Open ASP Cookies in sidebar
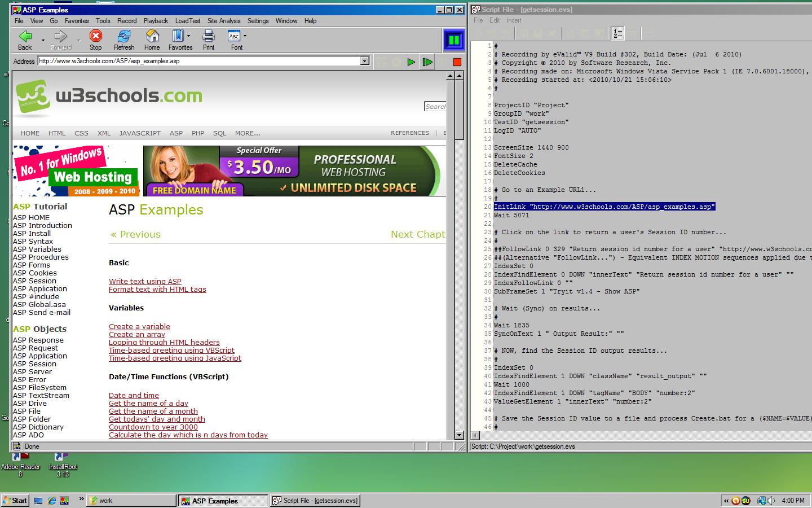Viewport: 812px width, 508px height. 35,273
